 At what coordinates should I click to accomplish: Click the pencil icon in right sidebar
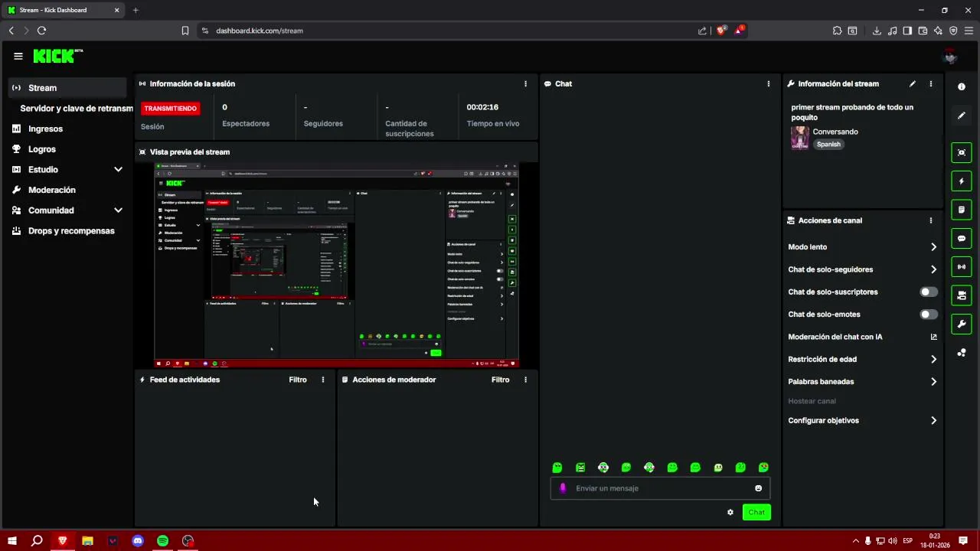point(962,116)
